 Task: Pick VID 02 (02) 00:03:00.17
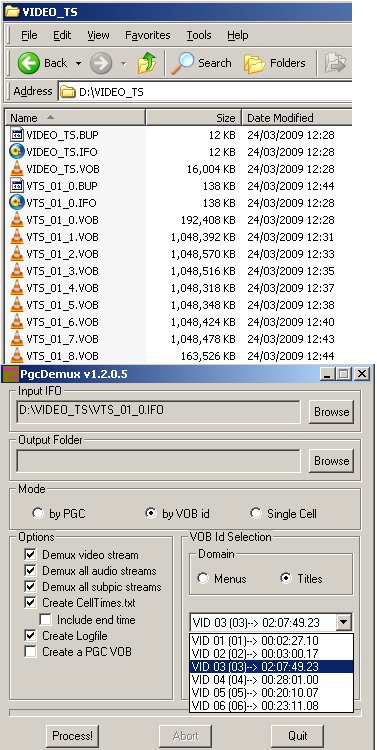pos(271,653)
